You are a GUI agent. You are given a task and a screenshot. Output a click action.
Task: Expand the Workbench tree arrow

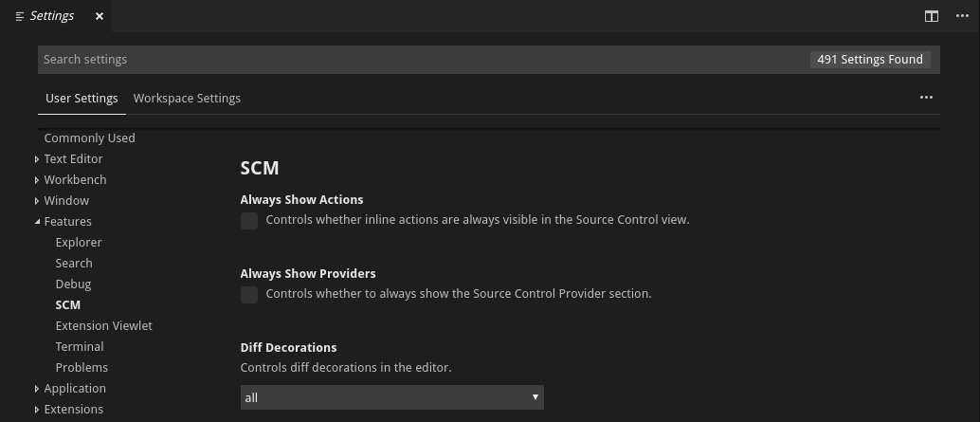point(37,180)
